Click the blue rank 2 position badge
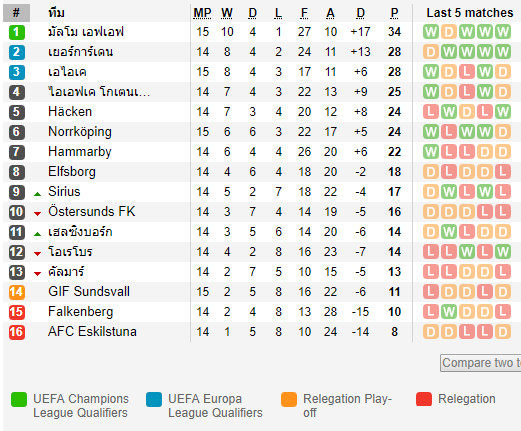Viewport: 521px width, 431px height. (17, 52)
